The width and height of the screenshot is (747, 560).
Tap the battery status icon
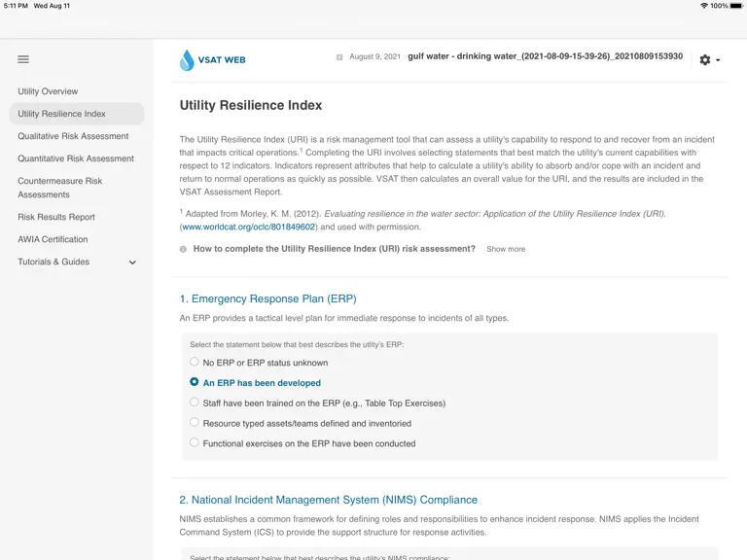(x=736, y=6)
